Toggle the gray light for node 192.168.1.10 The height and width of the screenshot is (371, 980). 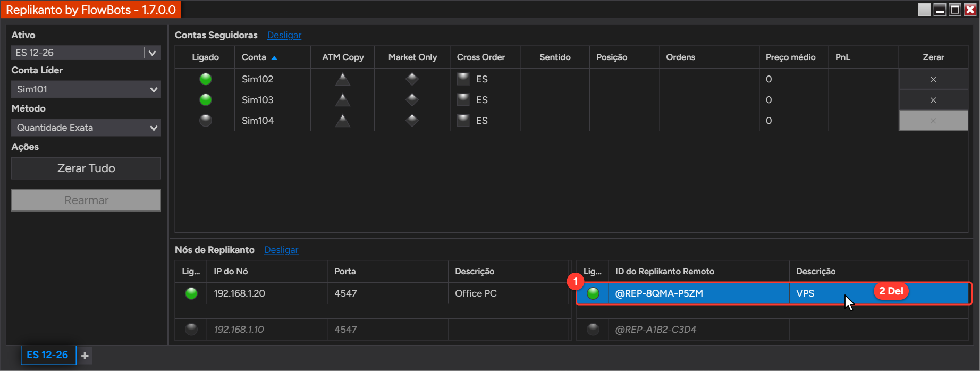[191, 330]
